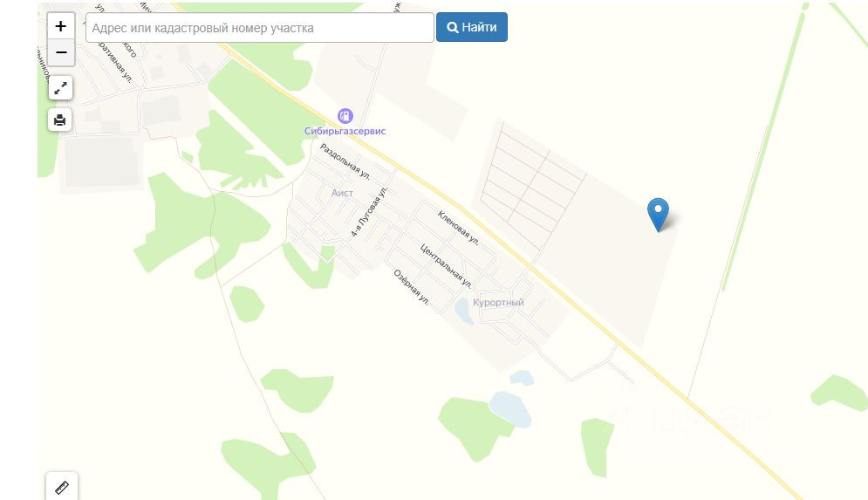Viewport: 868px width, 500px height.
Task: Select the Сибирьгазсервис gas station icon
Action: pos(345,116)
